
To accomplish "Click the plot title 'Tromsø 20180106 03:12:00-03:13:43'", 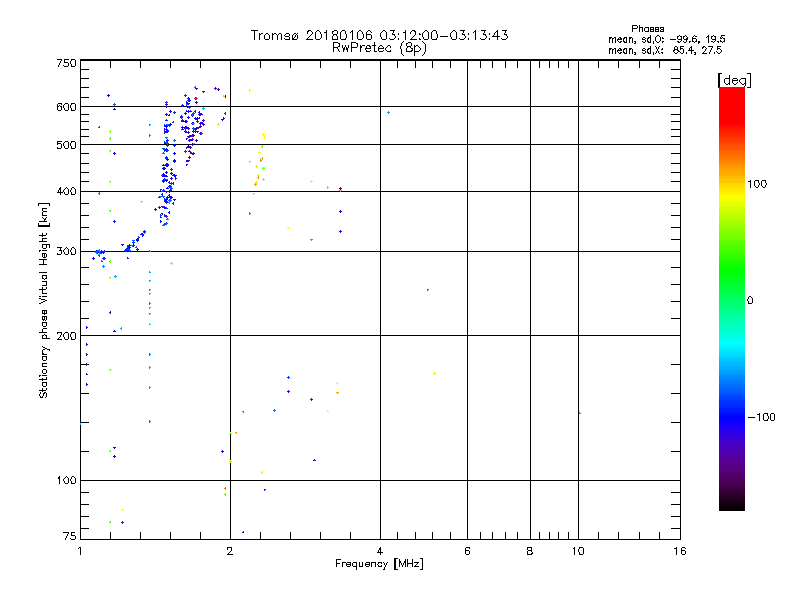I will pyautogui.click(x=379, y=35).
